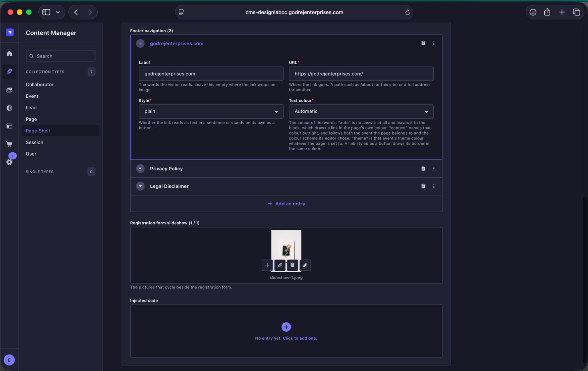
Task: Remove slideshow-1.jpeg from the slideshow
Action: coord(292,265)
